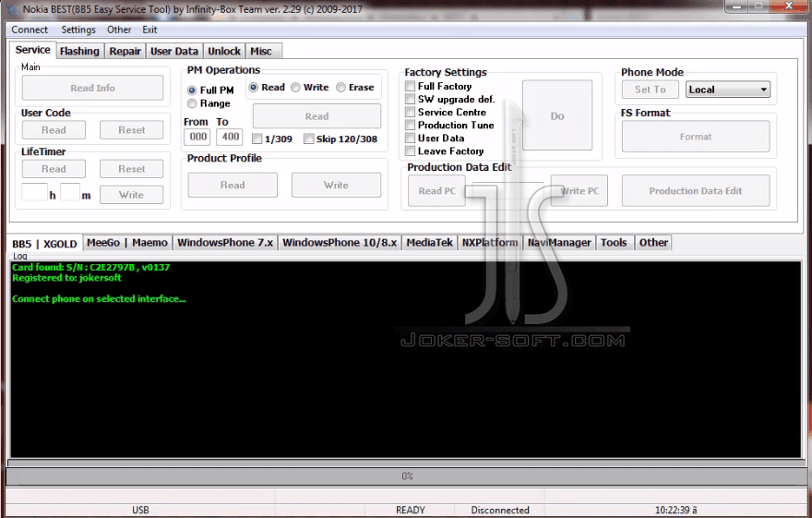Click the Production Data Edit button

[696, 190]
